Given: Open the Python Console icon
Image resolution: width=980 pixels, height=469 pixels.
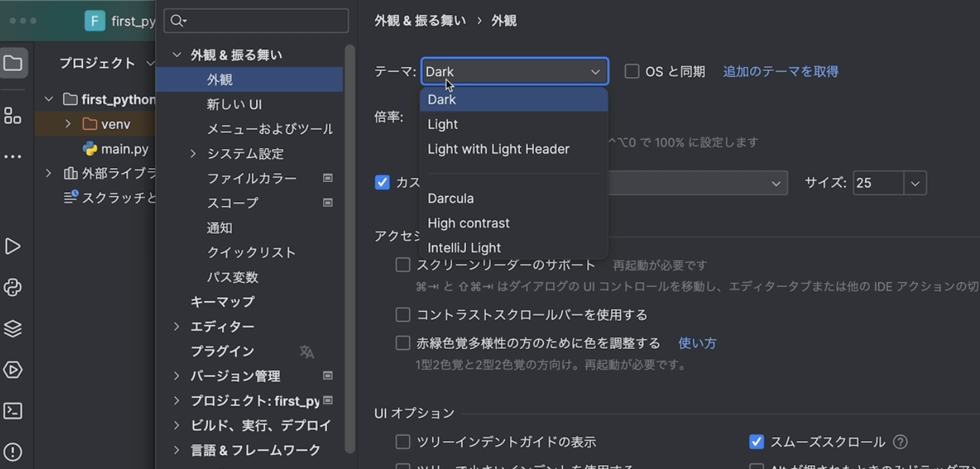Looking at the screenshot, I should [13, 288].
